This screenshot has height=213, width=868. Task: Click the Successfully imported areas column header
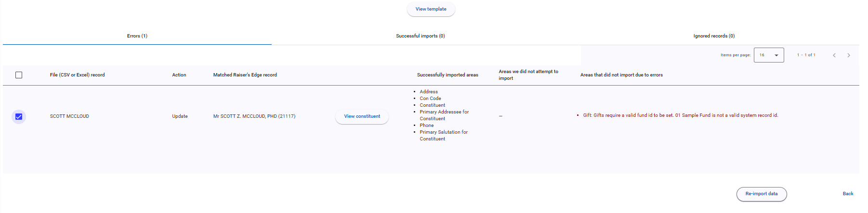coord(447,75)
